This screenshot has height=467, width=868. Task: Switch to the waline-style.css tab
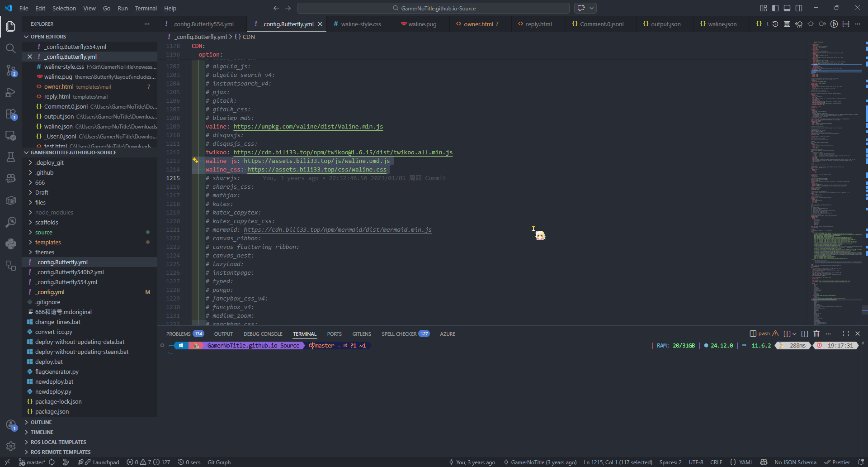pyautogui.click(x=361, y=24)
